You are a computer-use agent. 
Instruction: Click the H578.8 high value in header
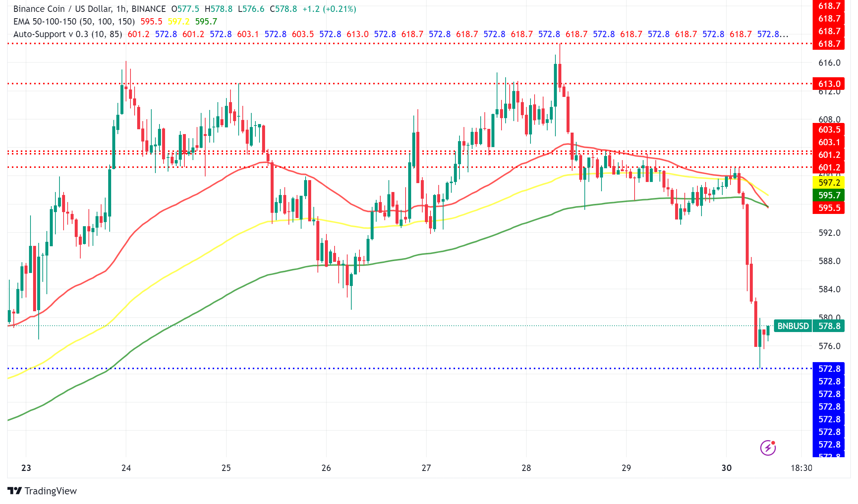click(219, 9)
